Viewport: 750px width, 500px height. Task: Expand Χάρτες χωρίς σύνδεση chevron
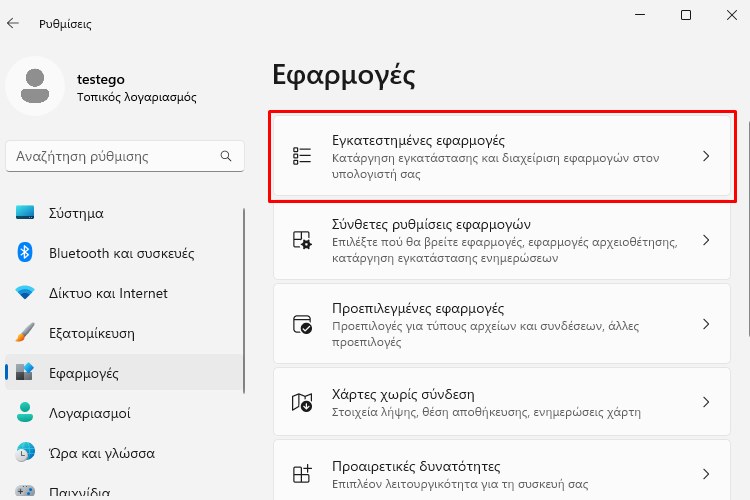click(706, 402)
